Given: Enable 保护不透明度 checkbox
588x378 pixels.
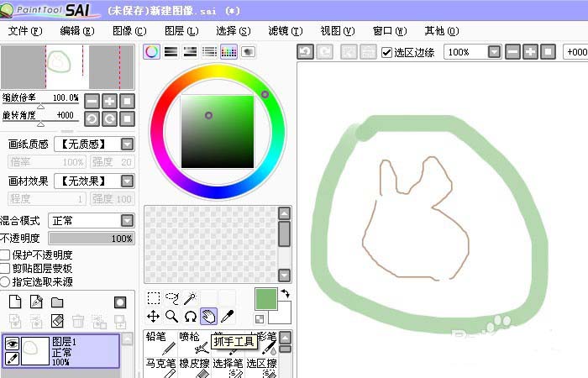Looking at the screenshot, I should (4, 255).
